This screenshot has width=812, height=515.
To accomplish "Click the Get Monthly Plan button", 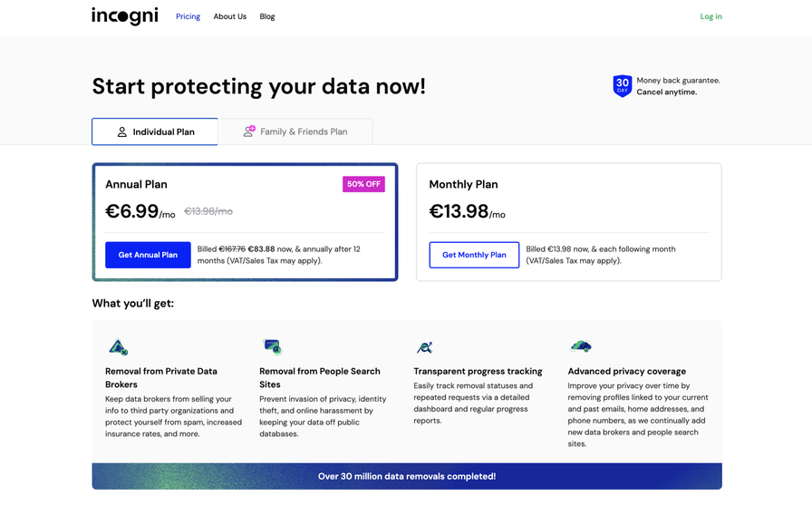I will click(474, 255).
